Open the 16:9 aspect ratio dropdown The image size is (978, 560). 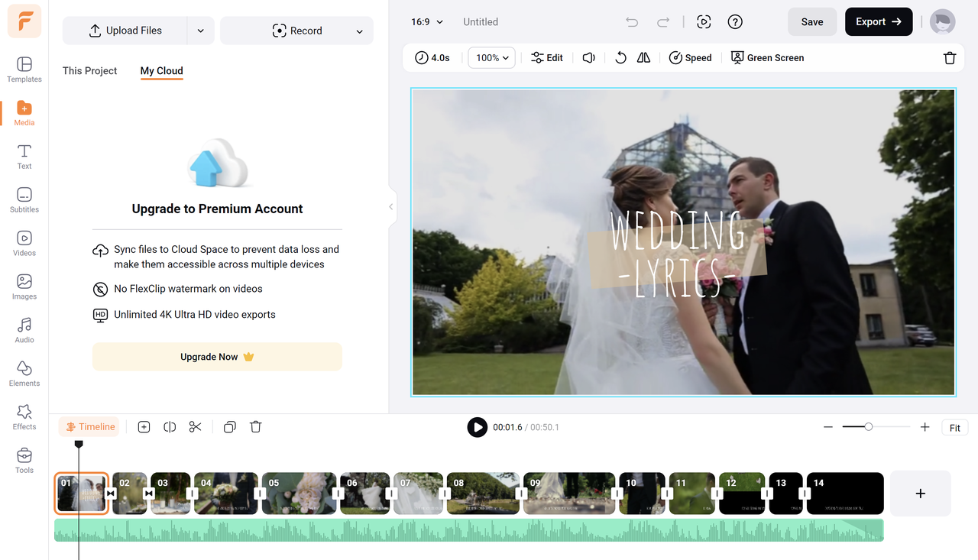click(427, 22)
